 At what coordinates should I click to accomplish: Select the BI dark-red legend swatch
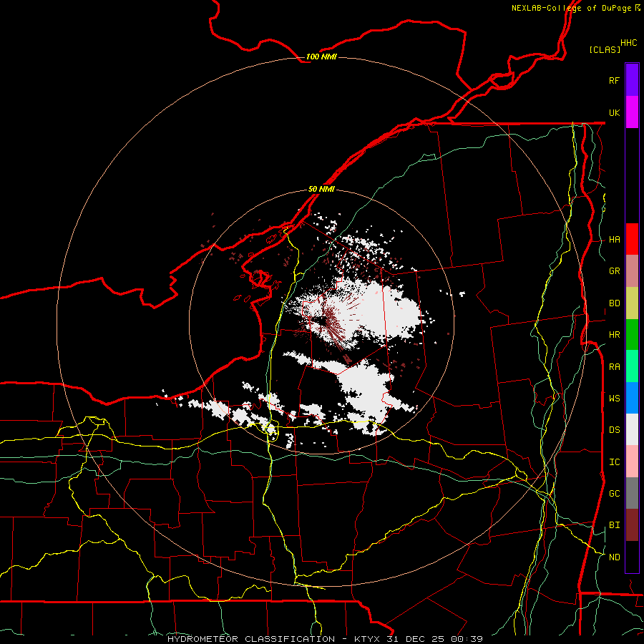coord(632,525)
